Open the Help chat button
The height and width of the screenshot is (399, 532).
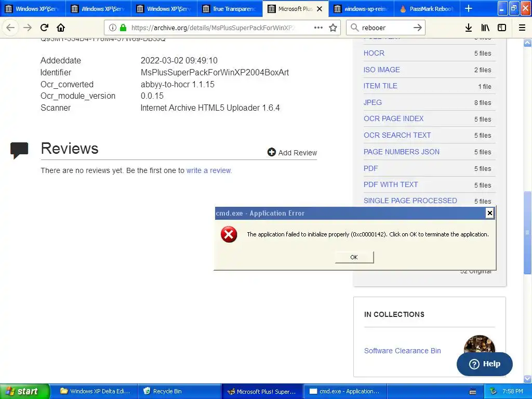(x=485, y=364)
